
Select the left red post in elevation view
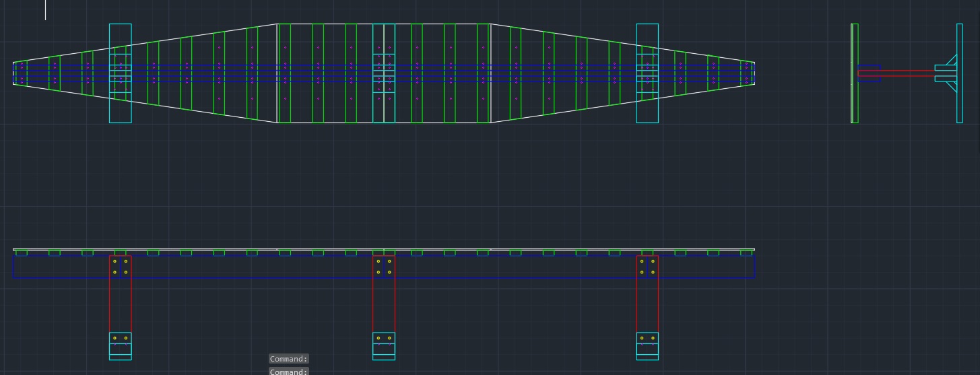(x=121, y=294)
